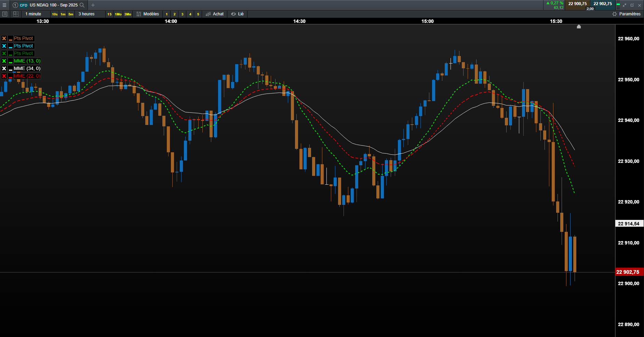Click the 2,00 spread value
The height and width of the screenshot is (337, 644).
tap(590, 9)
